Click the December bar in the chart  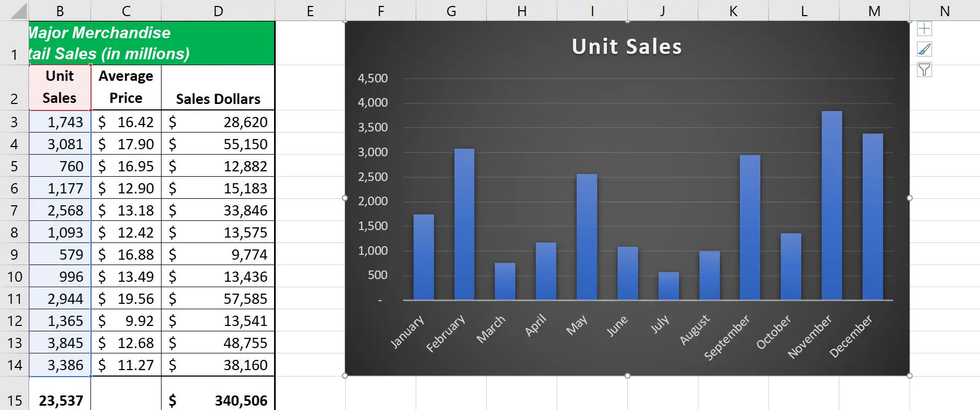click(x=872, y=217)
